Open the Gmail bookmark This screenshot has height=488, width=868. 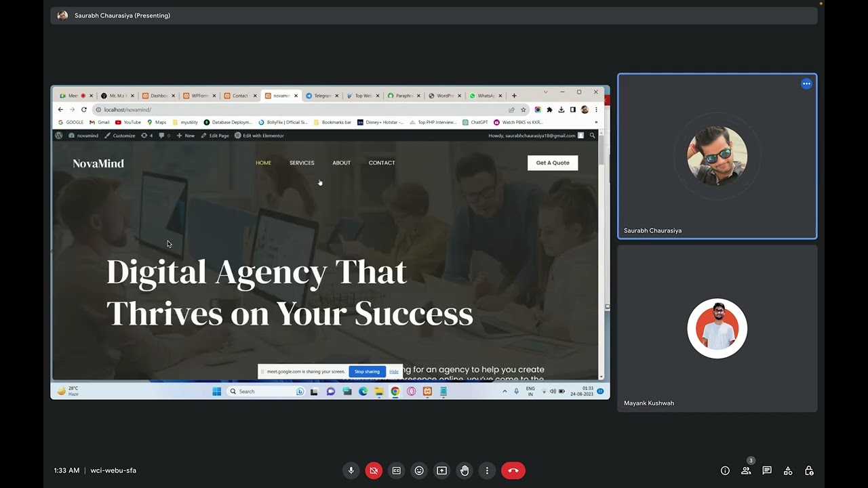pyautogui.click(x=100, y=123)
